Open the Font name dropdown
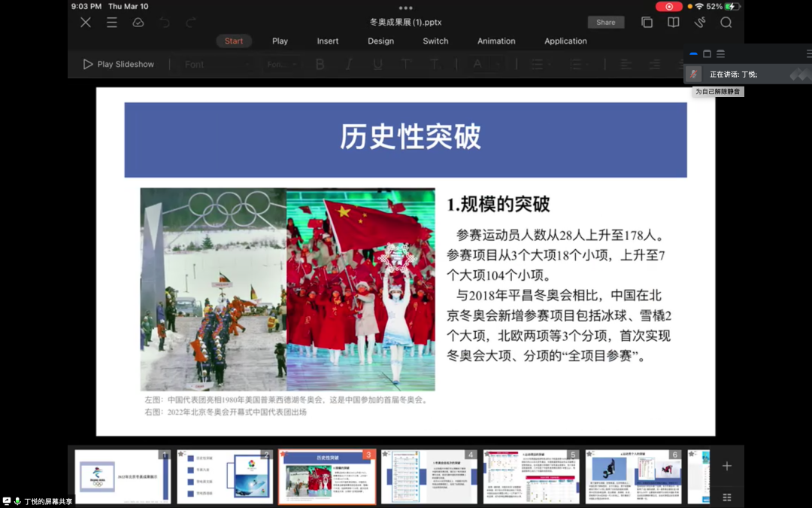Image resolution: width=812 pixels, height=508 pixels. click(x=217, y=65)
